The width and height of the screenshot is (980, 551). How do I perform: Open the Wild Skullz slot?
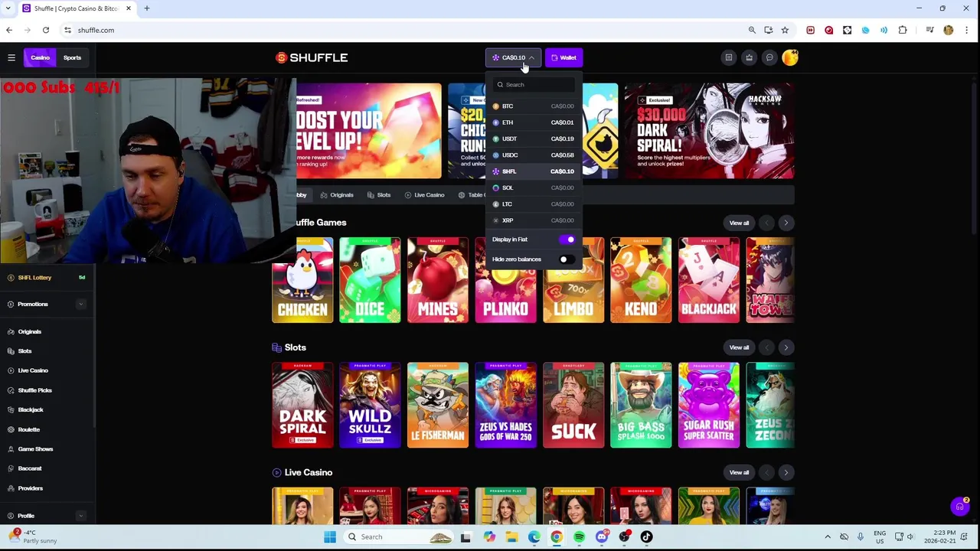point(370,405)
